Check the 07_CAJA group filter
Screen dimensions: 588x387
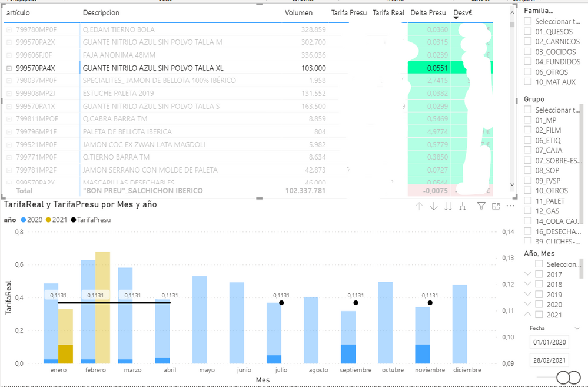tap(527, 150)
